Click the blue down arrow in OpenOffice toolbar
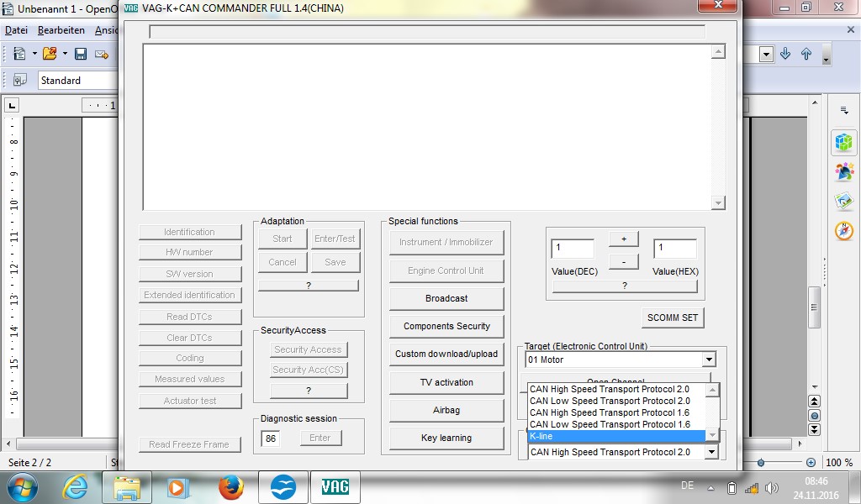The image size is (861, 504). pyautogui.click(x=785, y=54)
